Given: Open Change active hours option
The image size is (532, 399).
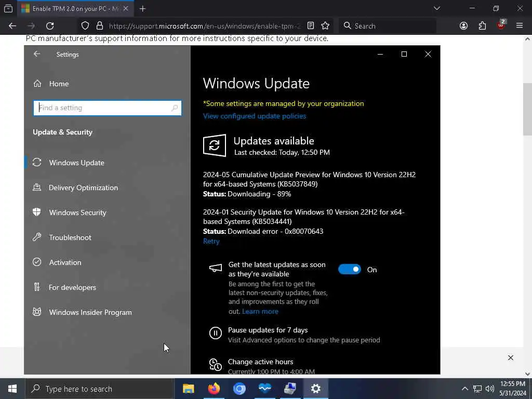Looking at the screenshot, I should (261, 362).
